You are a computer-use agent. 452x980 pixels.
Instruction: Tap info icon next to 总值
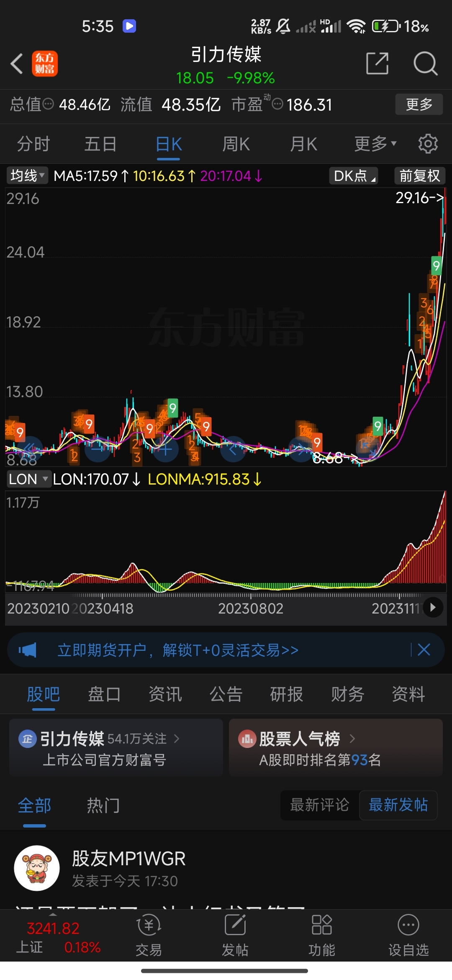(x=49, y=103)
